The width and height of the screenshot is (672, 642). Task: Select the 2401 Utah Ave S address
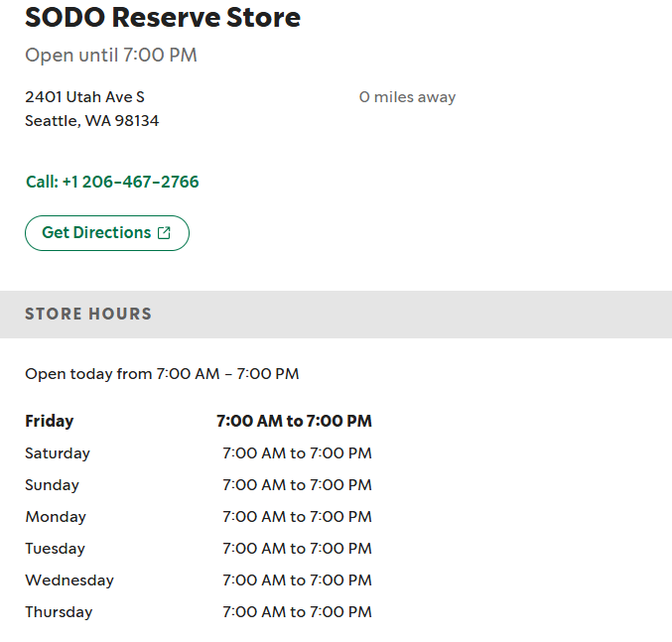click(84, 97)
